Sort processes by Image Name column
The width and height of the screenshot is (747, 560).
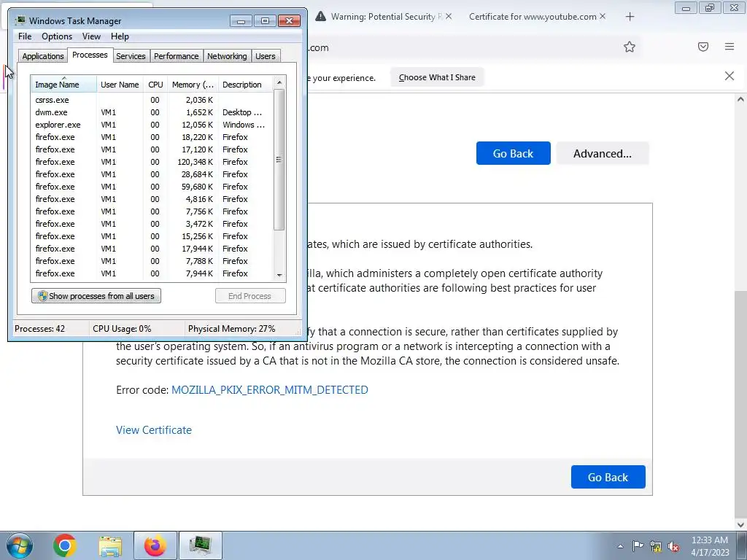click(x=63, y=85)
